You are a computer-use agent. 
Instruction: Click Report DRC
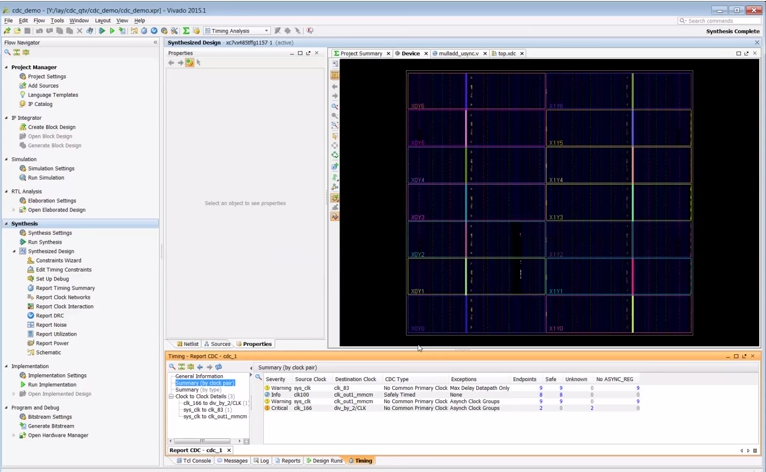pos(49,316)
